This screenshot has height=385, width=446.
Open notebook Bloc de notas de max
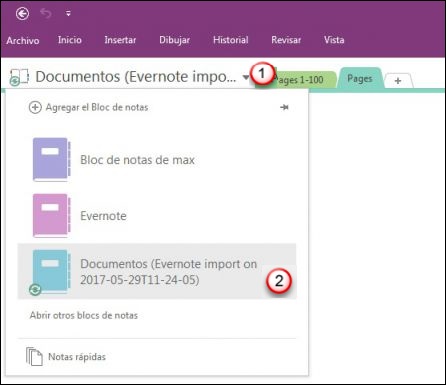(x=137, y=160)
